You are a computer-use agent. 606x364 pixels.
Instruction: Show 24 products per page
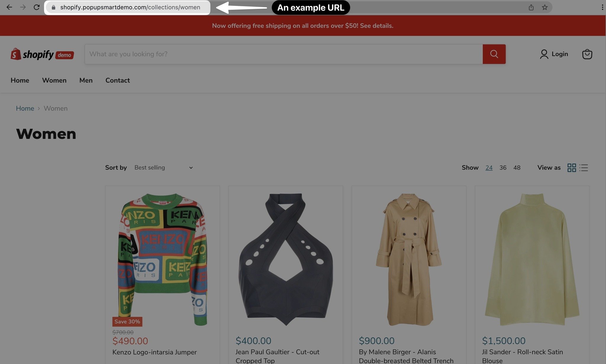(x=489, y=168)
